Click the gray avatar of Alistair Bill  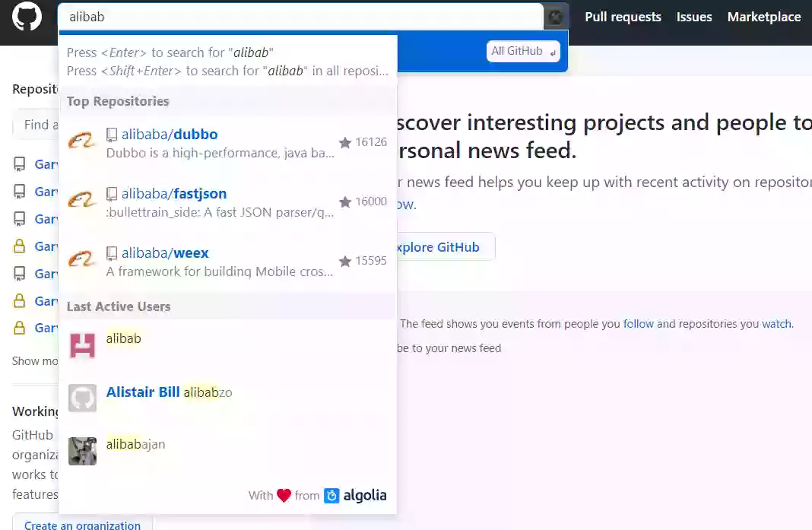click(x=82, y=398)
